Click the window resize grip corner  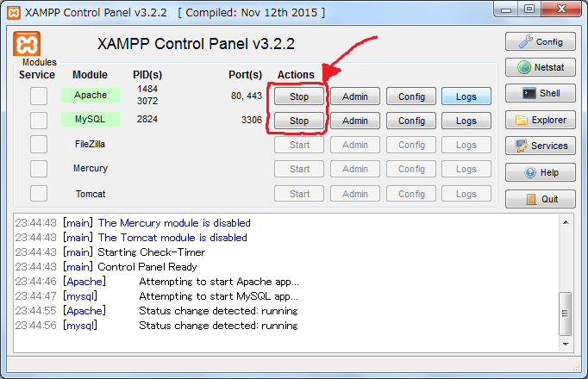point(577,368)
